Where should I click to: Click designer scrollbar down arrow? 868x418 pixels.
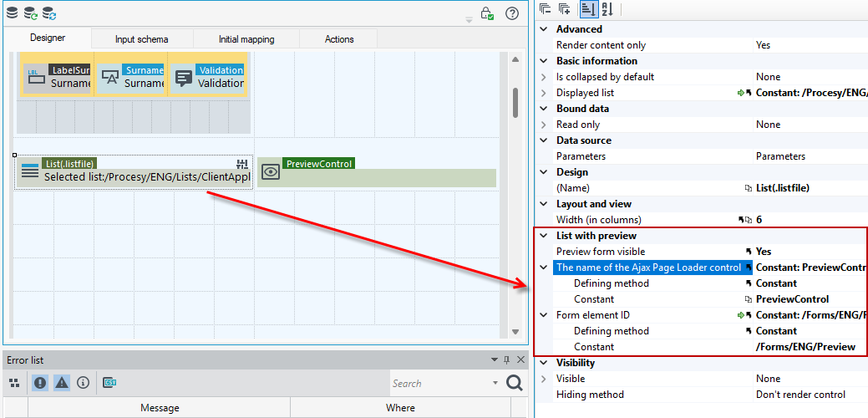coord(515,331)
